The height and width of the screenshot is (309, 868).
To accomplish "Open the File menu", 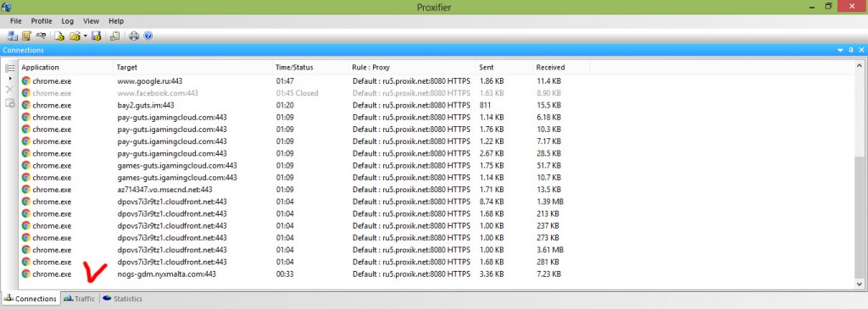I will (x=15, y=21).
